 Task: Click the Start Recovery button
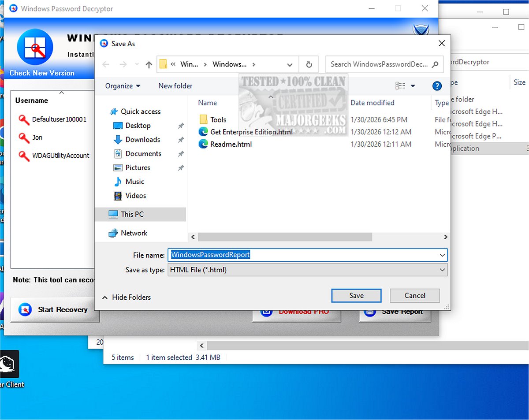[x=55, y=310]
